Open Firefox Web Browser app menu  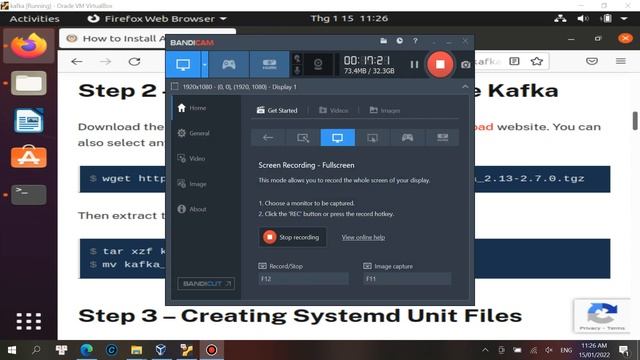click(x=157, y=19)
